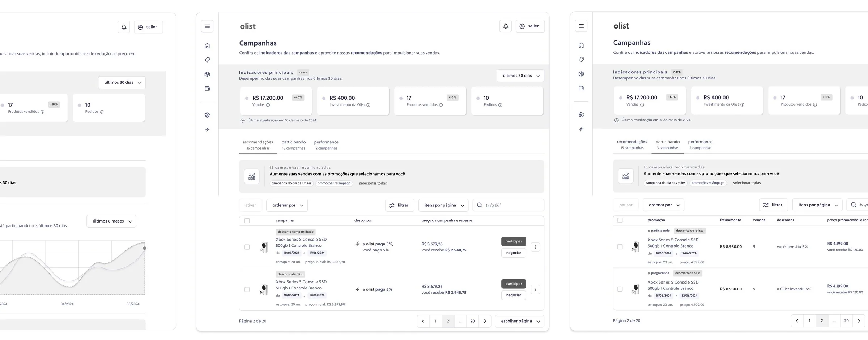Check desconto compartilhado Xbox row in middle panel
This screenshot has width=868, height=340.
(247, 247)
